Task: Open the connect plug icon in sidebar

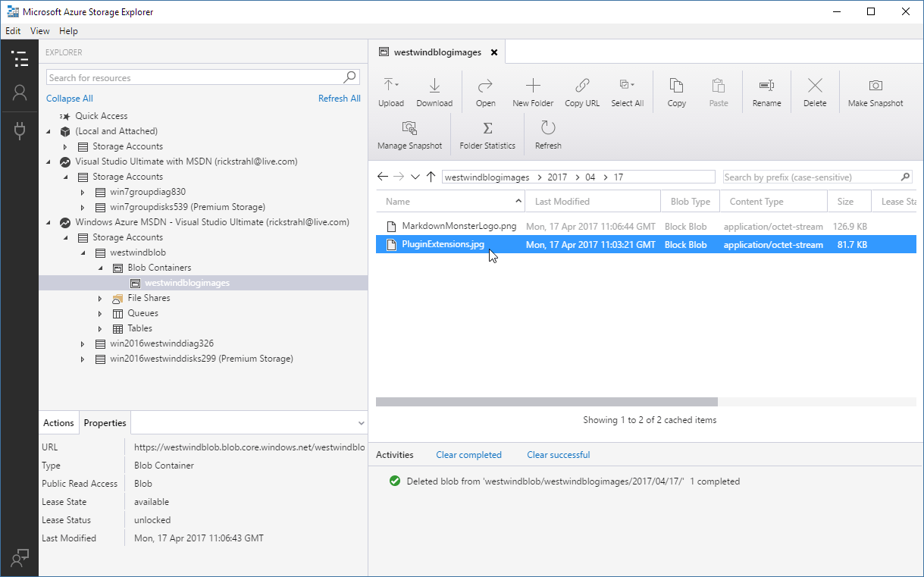Action: (20, 131)
